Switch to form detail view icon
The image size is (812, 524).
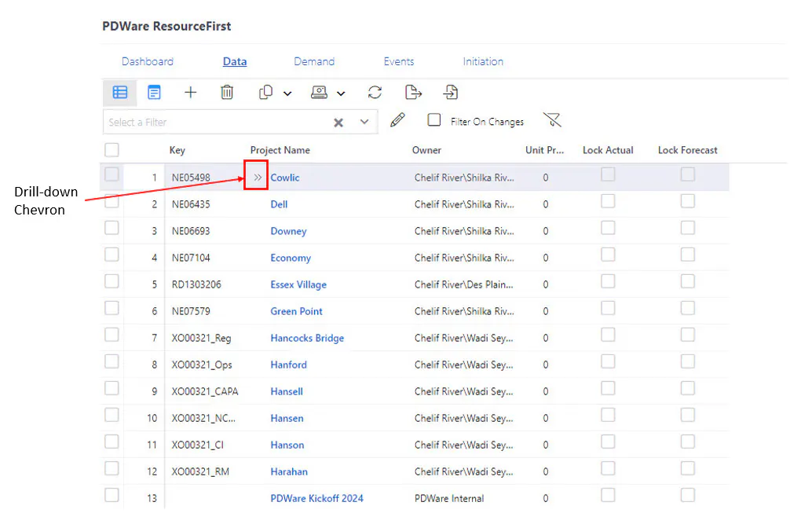154,92
